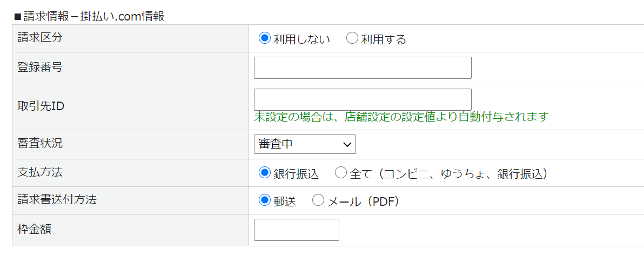Focus the 登録番号 text field
The height and width of the screenshot is (262, 644).
[x=363, y=68]
